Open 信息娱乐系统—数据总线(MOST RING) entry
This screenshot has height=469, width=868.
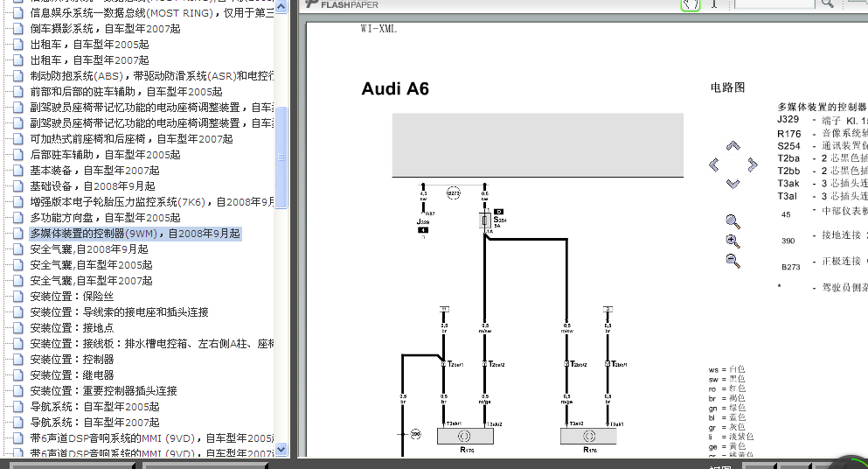(x=152, y=13)
